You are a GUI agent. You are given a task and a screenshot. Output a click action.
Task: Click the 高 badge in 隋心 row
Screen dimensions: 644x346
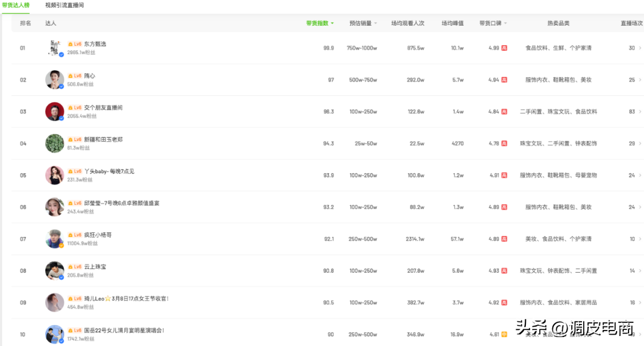point(504,80)
